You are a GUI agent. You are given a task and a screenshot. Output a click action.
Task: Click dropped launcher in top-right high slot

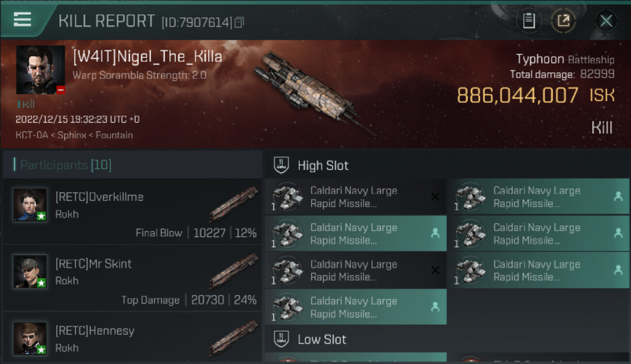tap(538, 197)
